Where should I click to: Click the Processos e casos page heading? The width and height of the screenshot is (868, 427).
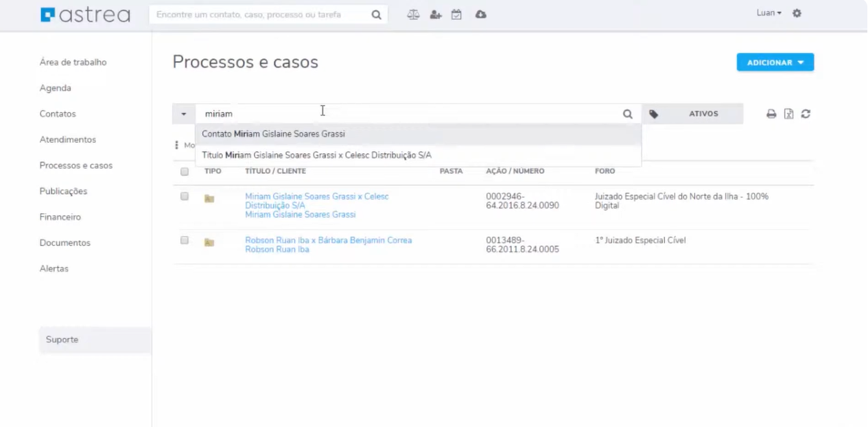246,62
